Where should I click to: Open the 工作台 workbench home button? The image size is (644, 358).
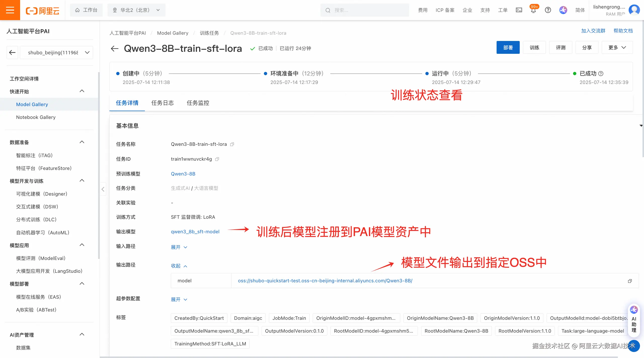[x=86, y=10]
